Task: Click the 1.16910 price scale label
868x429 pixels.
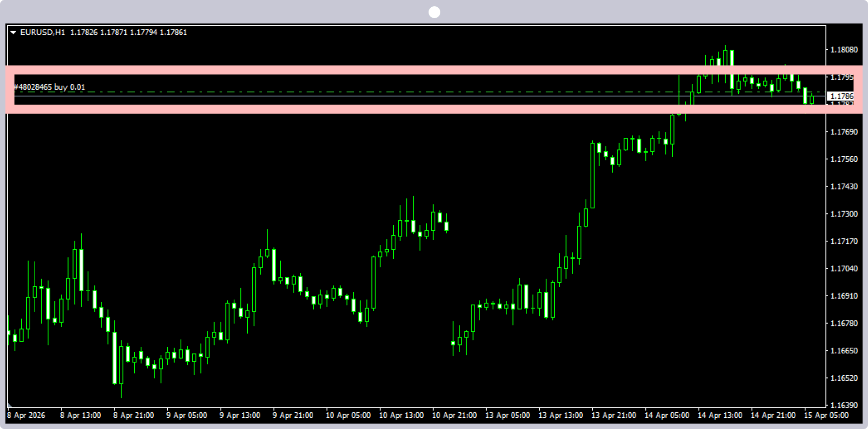Action: (x=844, y=296)
